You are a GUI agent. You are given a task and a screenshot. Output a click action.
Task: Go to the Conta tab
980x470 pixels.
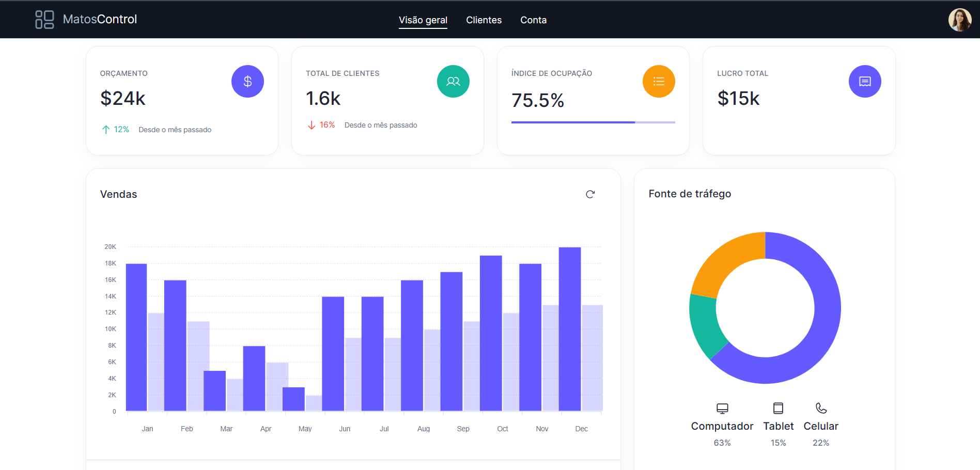click(x=533, y=20)
